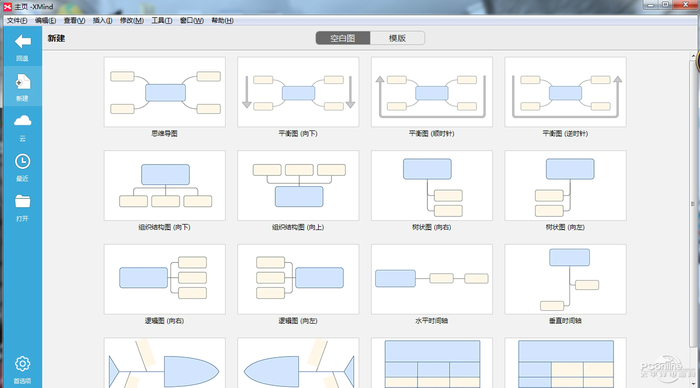This screenshot has width=700, height=388.
Task: Choose the matrix template with cream cells
Action: tap(565, 363)
